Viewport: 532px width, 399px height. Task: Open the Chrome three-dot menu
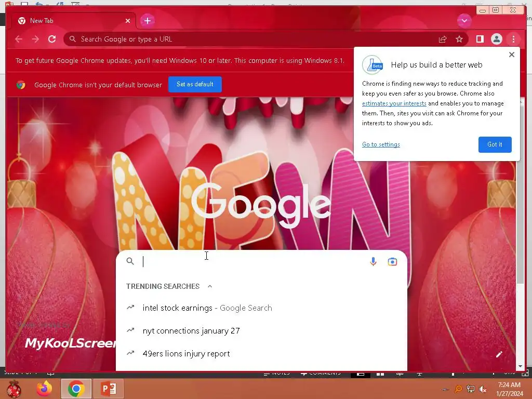point(513,39)
